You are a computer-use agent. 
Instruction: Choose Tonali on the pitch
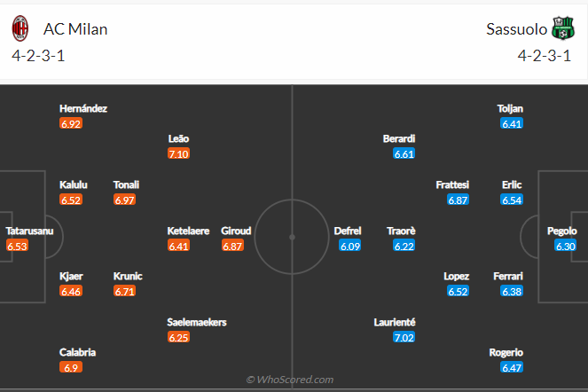coord(126,184)
